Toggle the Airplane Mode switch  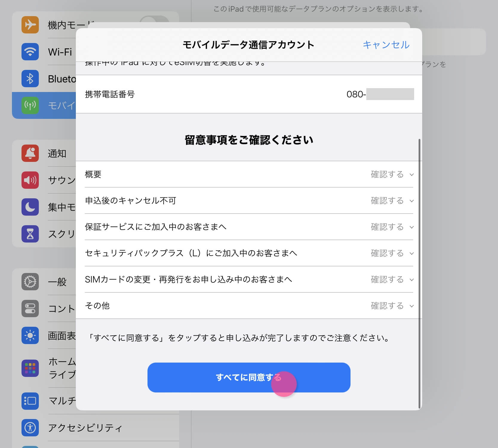154,21
